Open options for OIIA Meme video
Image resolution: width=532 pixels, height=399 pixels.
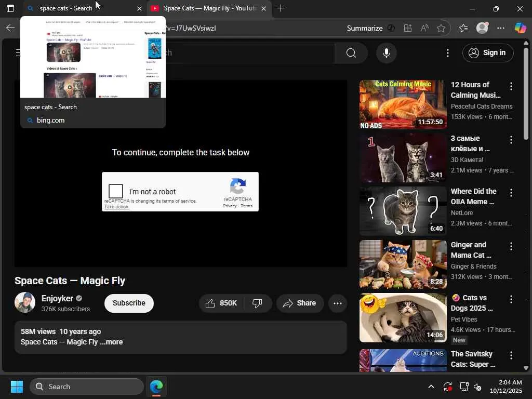pos(511,193)
